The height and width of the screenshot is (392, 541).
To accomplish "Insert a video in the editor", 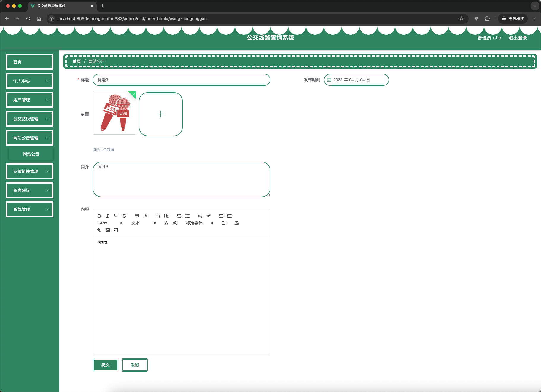I will [x=116, y=230].
